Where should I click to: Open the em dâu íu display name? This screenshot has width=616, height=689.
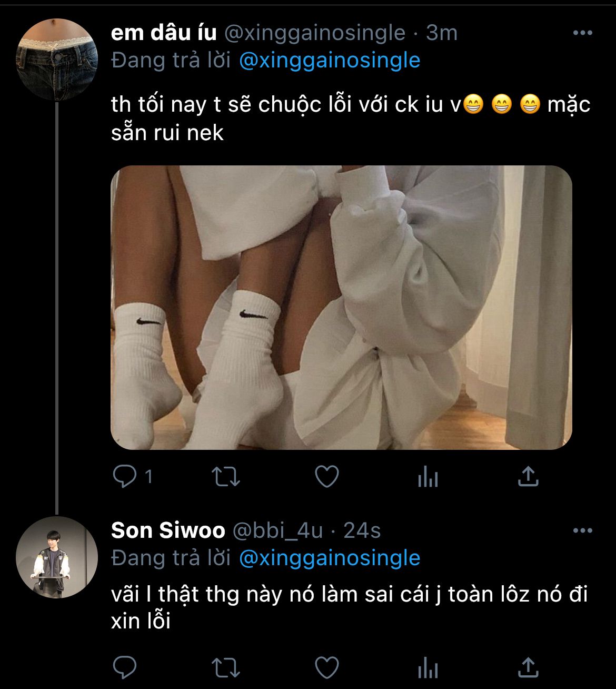tap(164, 33)
